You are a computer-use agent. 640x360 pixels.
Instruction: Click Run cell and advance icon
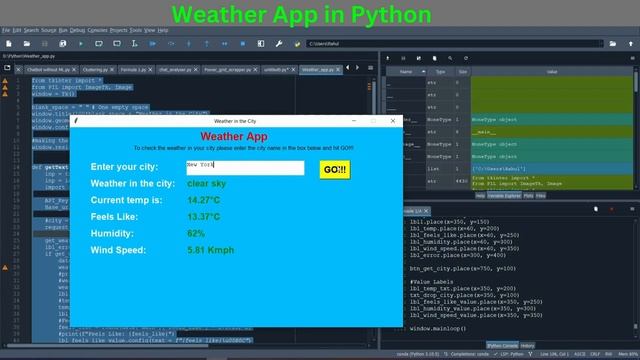pos(117,44)
